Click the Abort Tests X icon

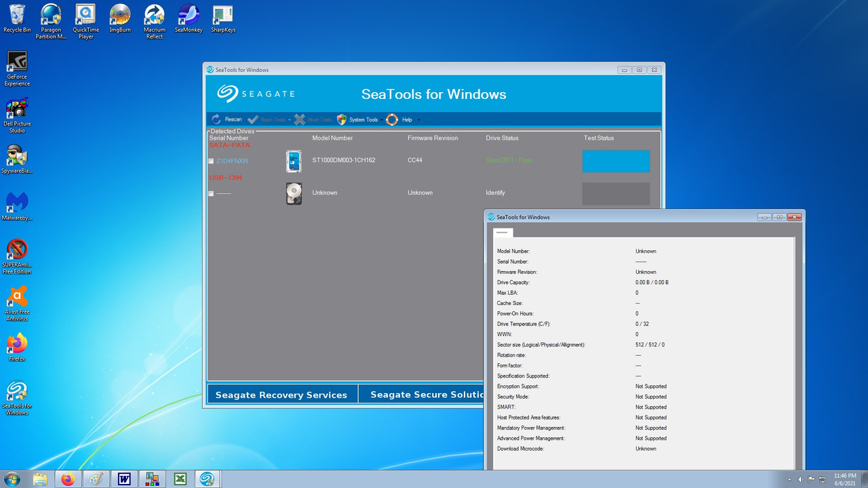(x=300, y=119)
